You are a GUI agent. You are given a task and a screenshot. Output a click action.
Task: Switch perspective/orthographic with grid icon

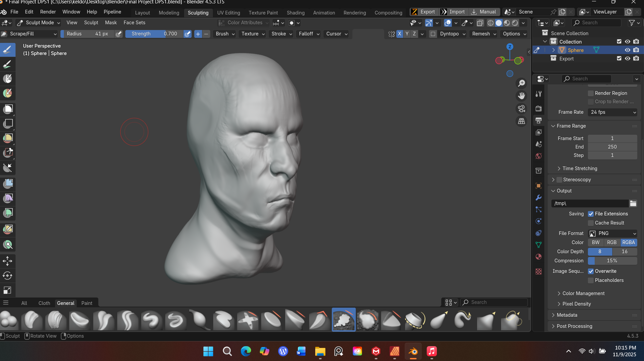[522, 121]
